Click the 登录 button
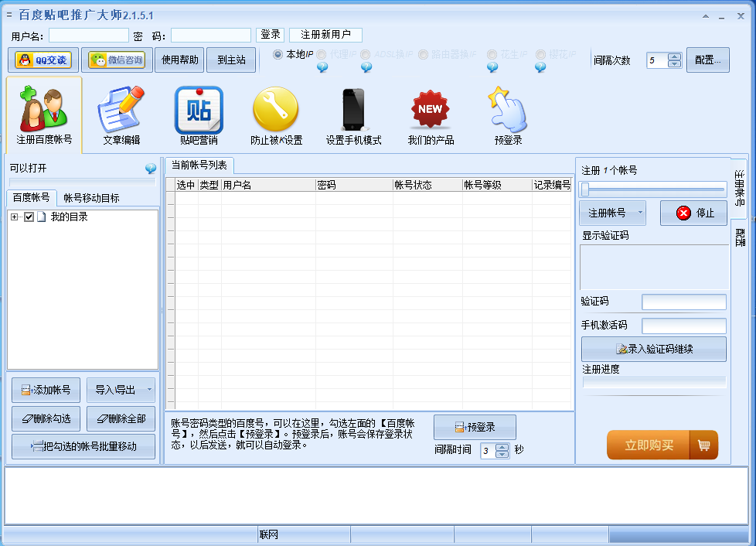The height and width of the screenshot is (546, 756). (x=270, y=35)
